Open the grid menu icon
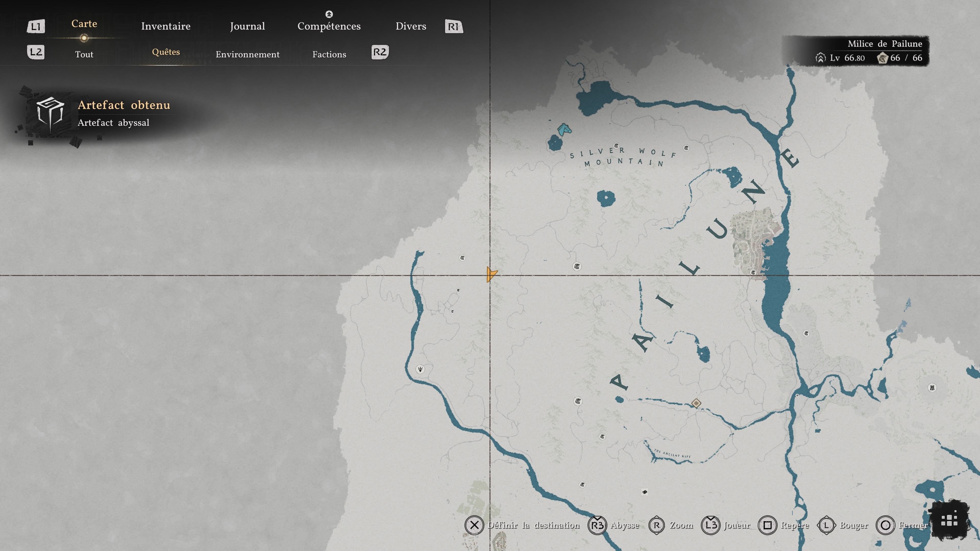This screenshot has width=980, height=551. pos(949,521)
